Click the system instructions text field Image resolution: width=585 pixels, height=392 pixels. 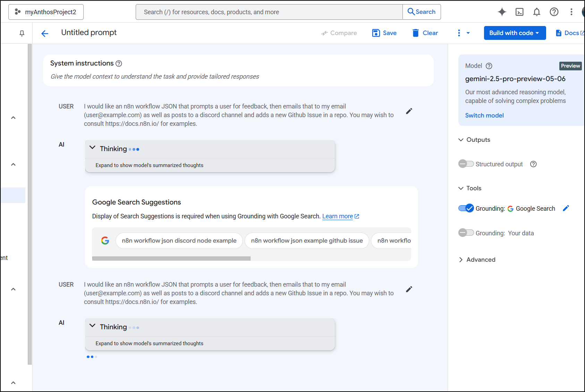tap(155, 77)
